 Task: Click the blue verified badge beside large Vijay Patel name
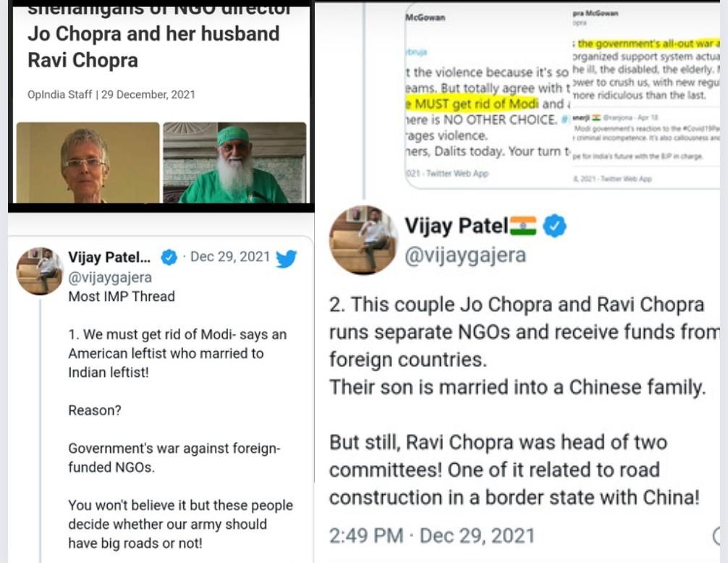click(x=554, y=226)
